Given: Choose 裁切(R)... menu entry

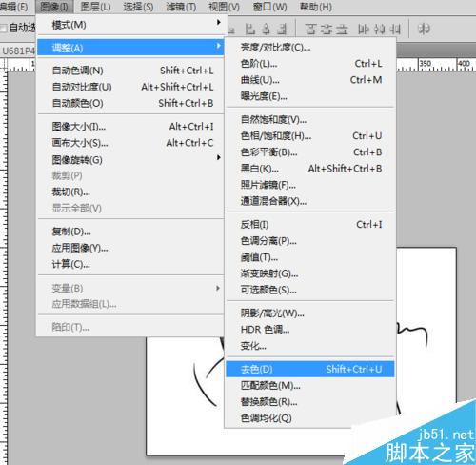Looking at the screenshot, I should (x=130, y=192).
